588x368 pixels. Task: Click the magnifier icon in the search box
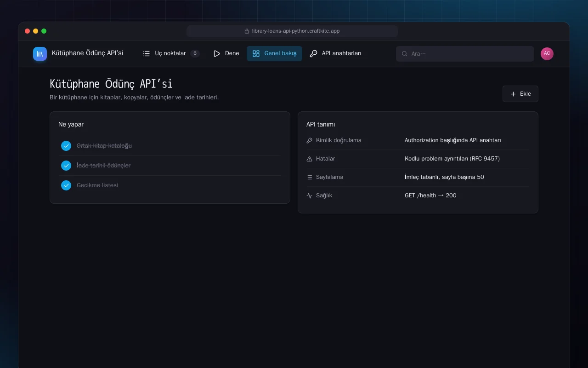coord(405,54)
